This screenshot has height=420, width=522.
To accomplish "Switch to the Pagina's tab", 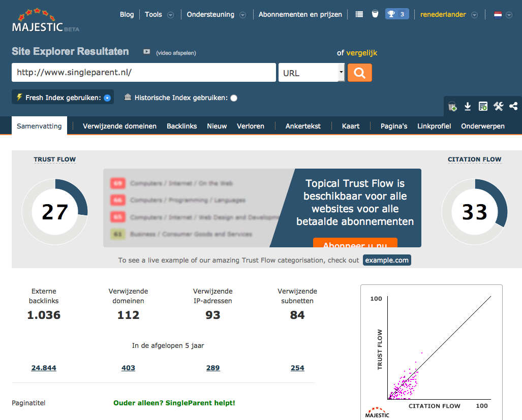I will (394, 126).
